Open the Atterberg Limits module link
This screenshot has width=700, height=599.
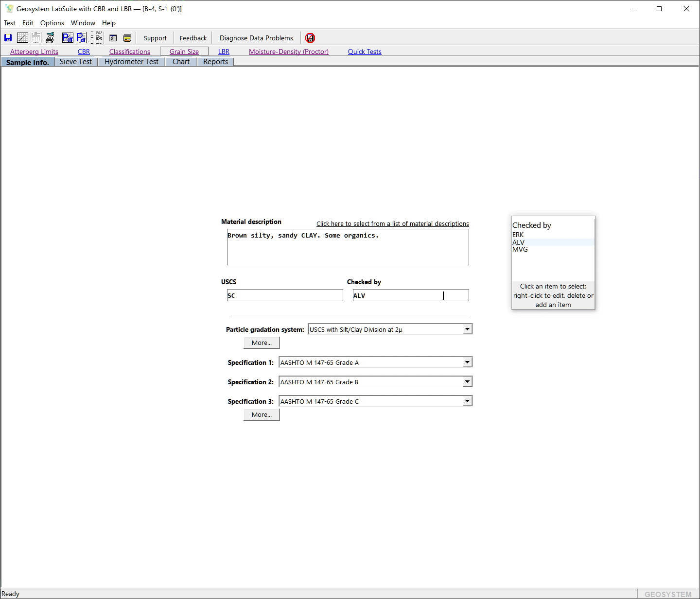click(x=34, y=51)
